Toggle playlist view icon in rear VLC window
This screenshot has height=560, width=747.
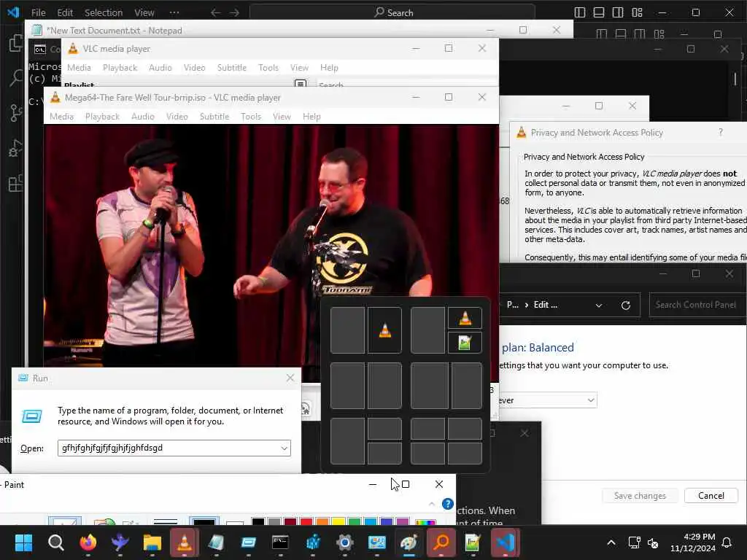[301, 85]
